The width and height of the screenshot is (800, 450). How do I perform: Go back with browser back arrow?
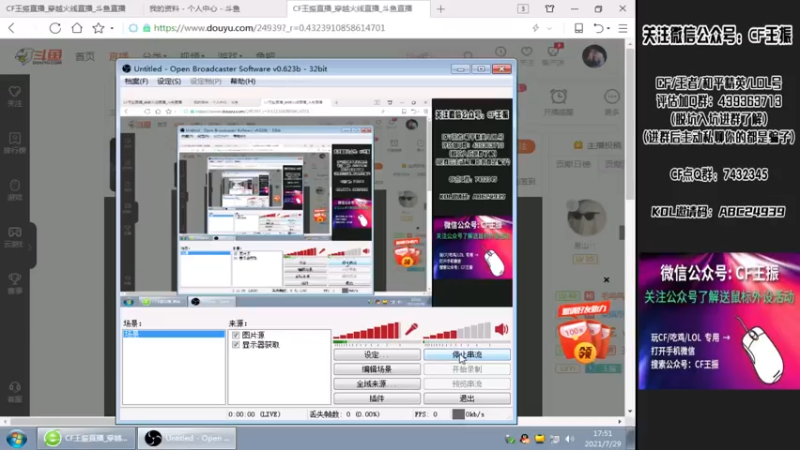click(x=12, y=28)
